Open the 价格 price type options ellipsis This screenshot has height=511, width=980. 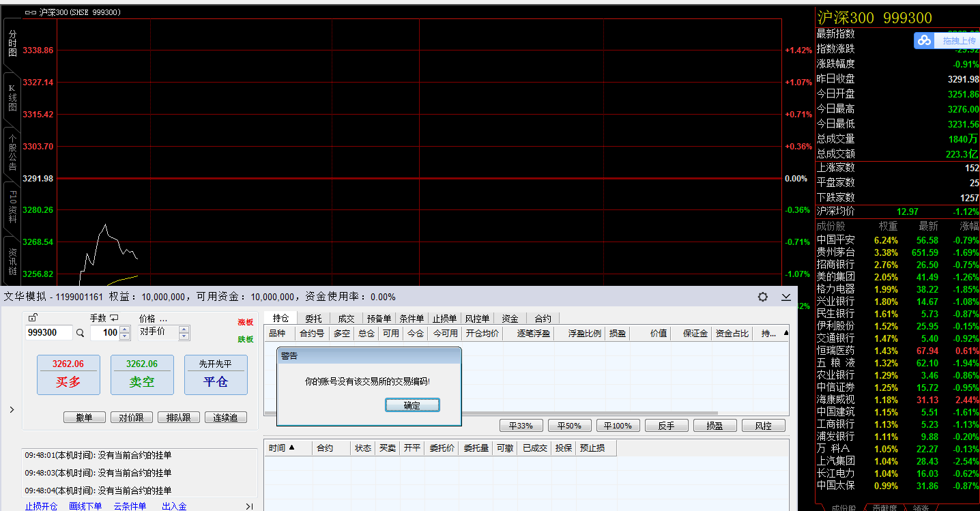coord(163,319)
